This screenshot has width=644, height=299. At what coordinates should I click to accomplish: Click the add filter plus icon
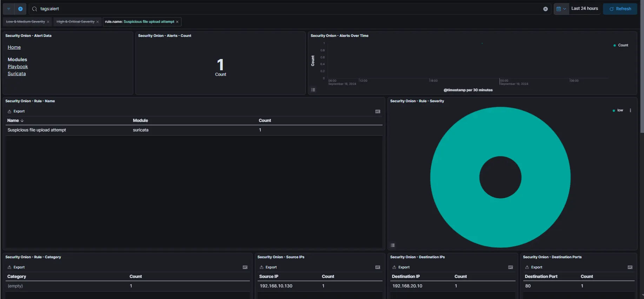pos(20,9)
